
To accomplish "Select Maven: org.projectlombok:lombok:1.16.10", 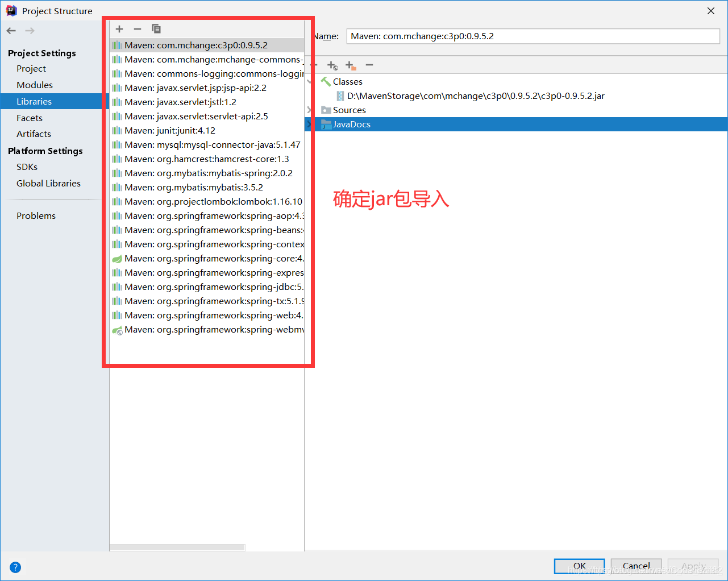I will (x=207, y=202).
